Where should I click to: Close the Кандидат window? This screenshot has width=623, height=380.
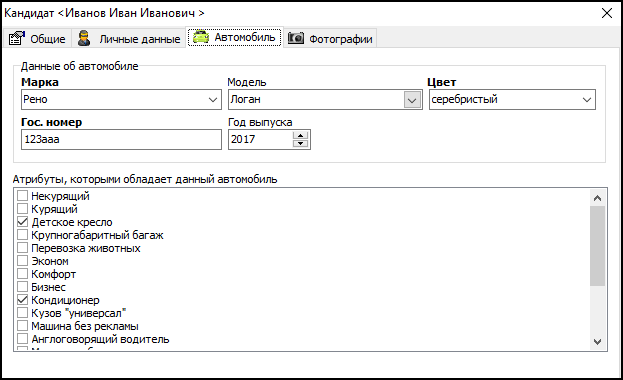click(607, 13)
